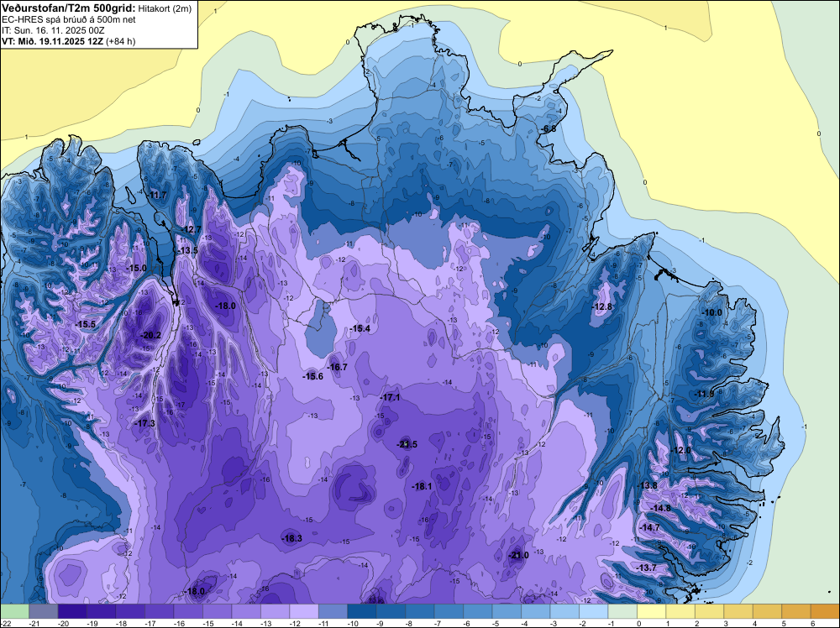
Task: Pick the -21 grey-blue legend swatch
Action: tap(44, 611)
